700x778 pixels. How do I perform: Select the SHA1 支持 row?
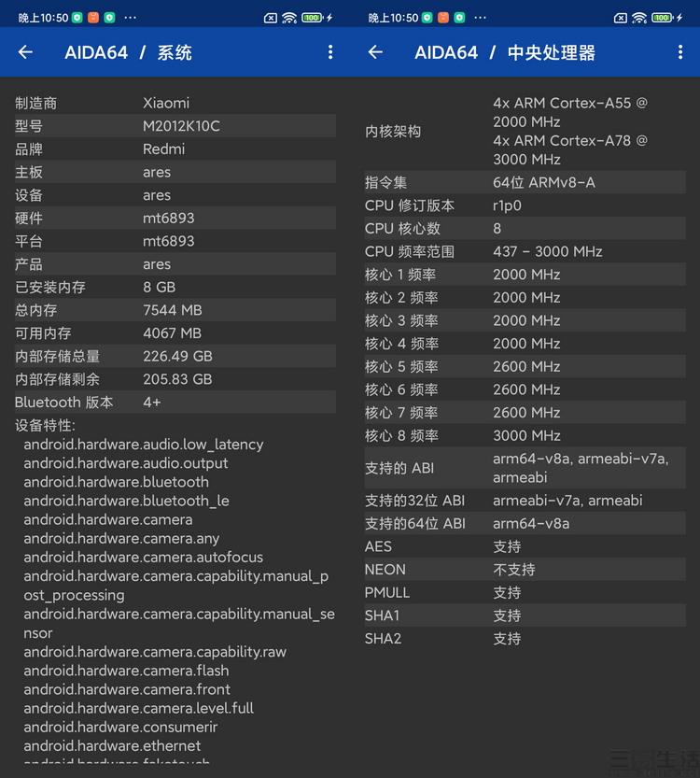525,615
